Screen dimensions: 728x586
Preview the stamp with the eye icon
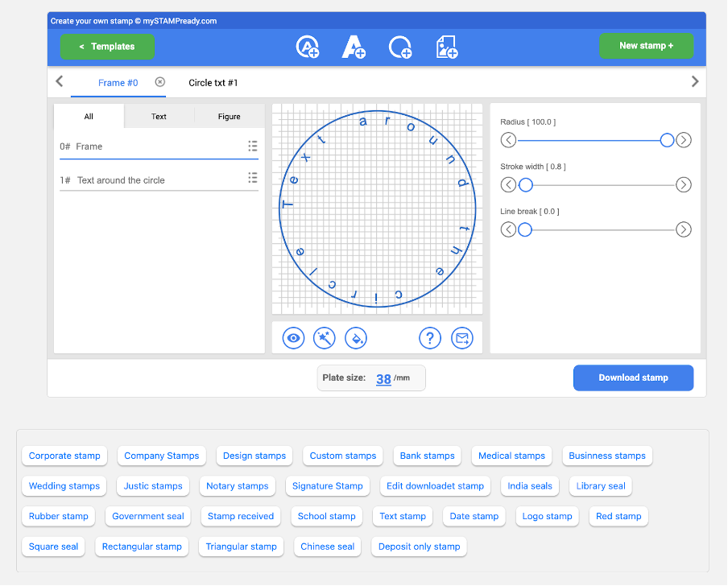pyautogui.click(x=292, y=338)
